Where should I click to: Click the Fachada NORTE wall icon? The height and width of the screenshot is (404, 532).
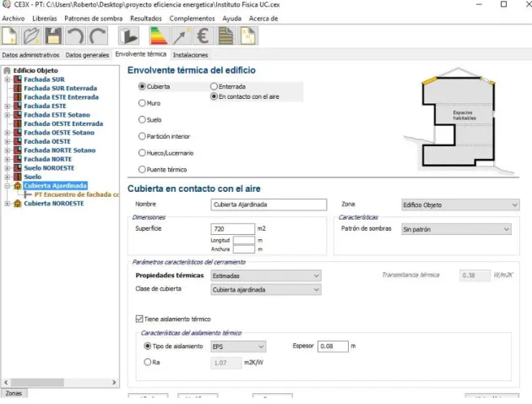coord(18,159)
